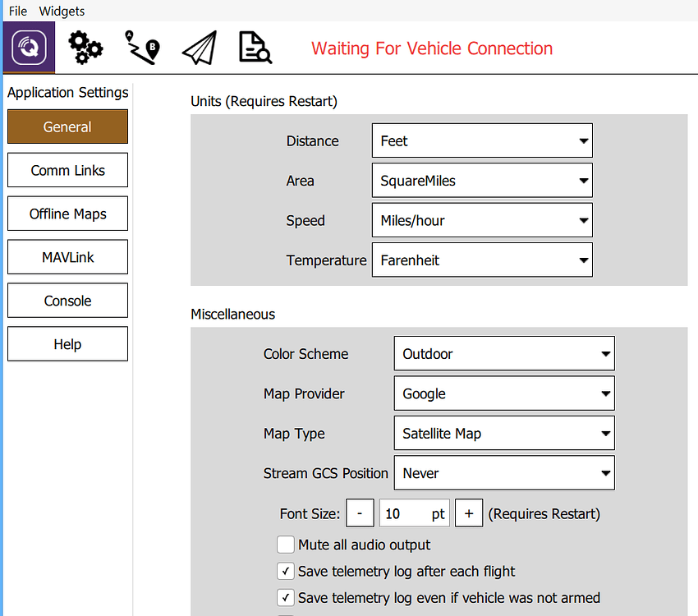The height and width of the screenshot is (616, 698).
Task: Open the Widgets menu
Action: click(62, 11)
